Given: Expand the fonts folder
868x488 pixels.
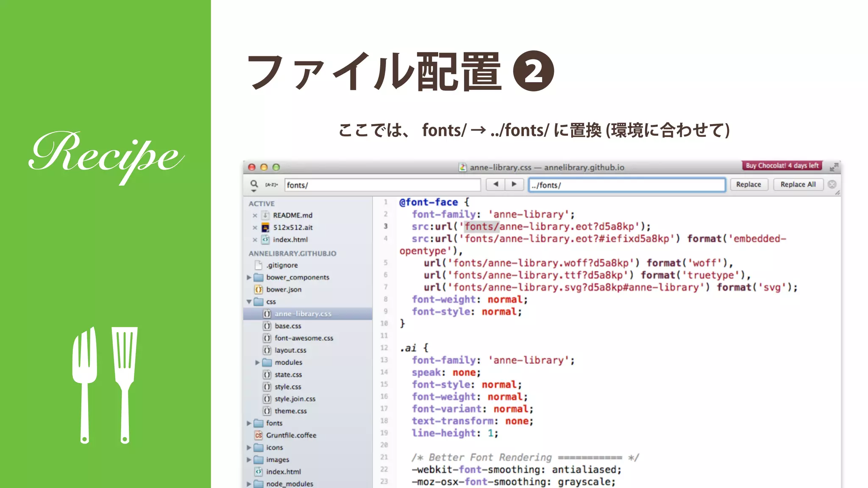Looking at the screenshot, I should (249, 423).
